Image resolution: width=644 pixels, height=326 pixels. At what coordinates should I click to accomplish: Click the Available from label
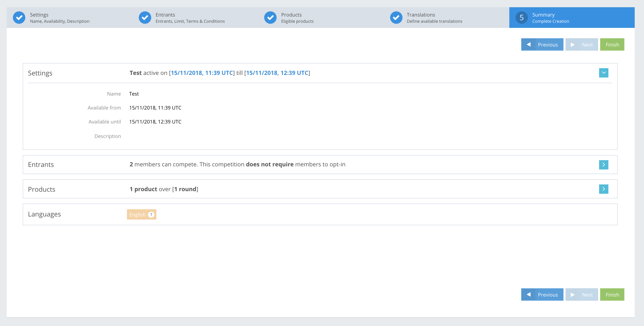104,108
